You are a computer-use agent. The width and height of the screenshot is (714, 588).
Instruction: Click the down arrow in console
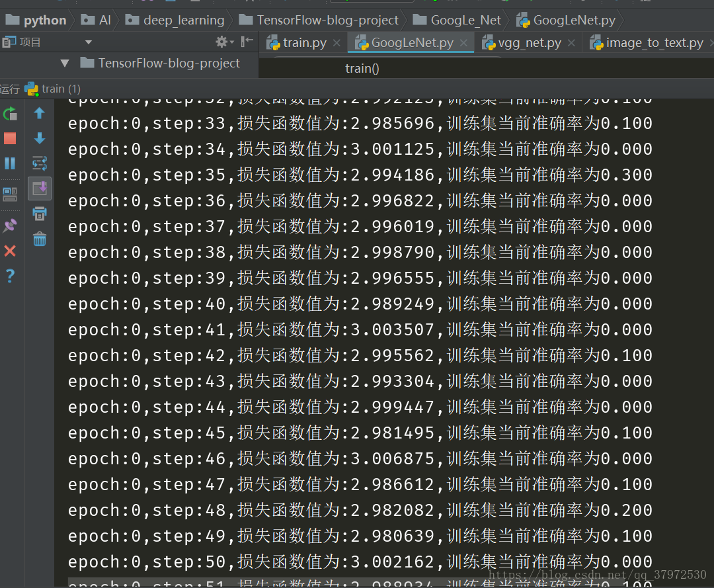click(x=40, y=138)
